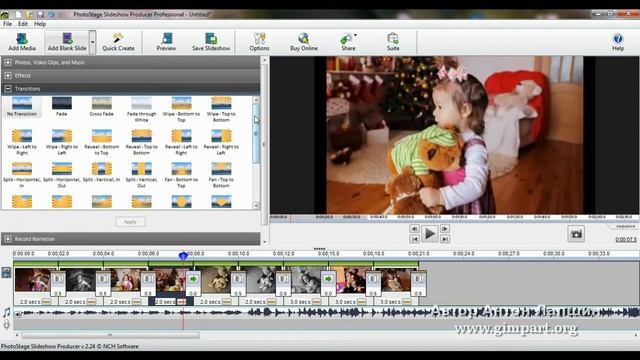Click the video track icon on timeline
The height and width of the screenshot is (360, 640).
[7, 273]
